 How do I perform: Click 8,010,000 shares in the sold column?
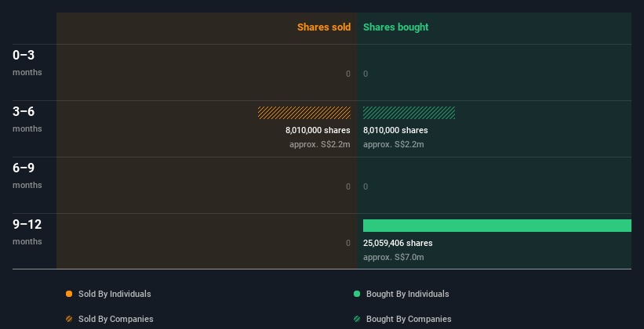click(x=318, y=130)
